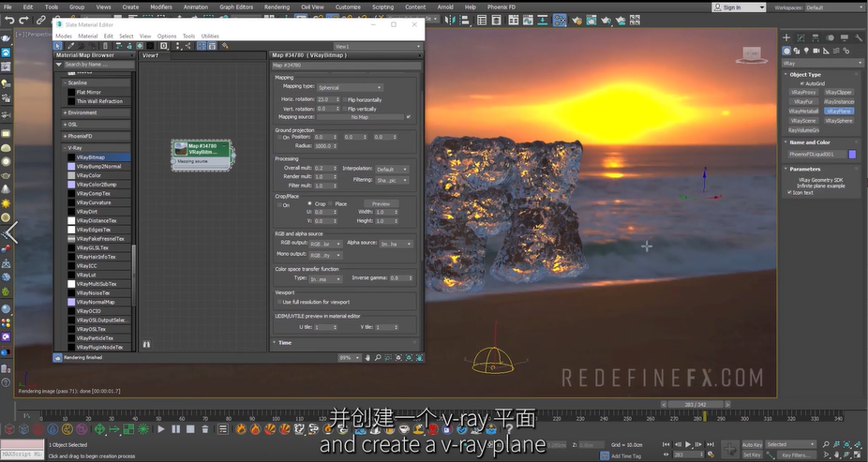Enable Ground projection On checkbox
This screenshot has height=462, width=868.
279,137
